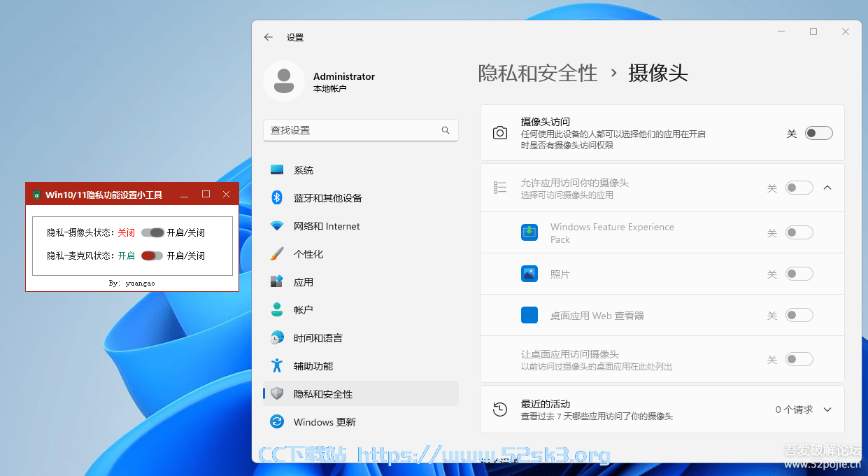Toggle 桌面应用 Web 查看器 switch
The width and height of the screenshot is (868, 476).
pyautogui.click(x=799, y=315)
